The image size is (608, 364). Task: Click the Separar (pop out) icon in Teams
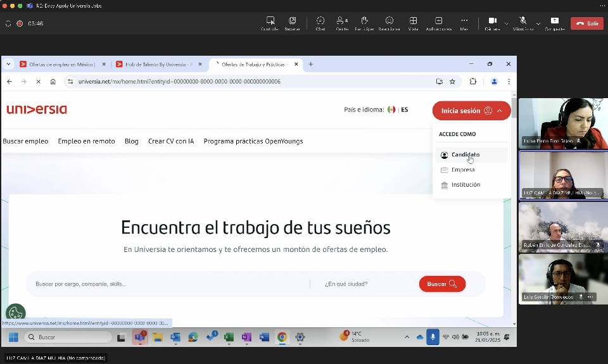coord(293,20)
